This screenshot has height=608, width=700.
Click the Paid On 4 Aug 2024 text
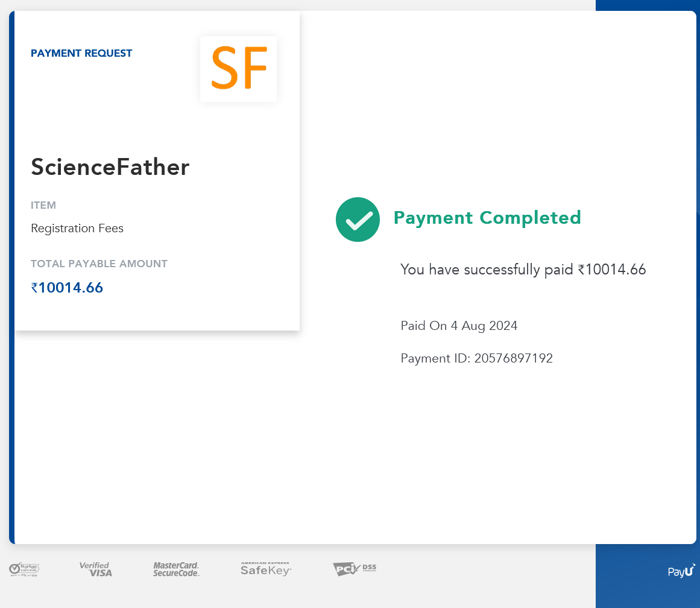click(459, 326)
